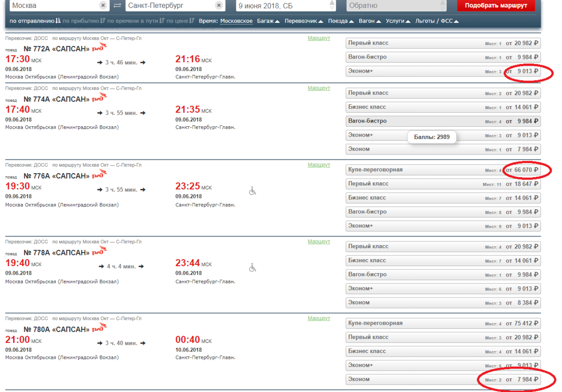
Task: Click the RZD logo beside train 772А
Action: [x=99, y=46]
